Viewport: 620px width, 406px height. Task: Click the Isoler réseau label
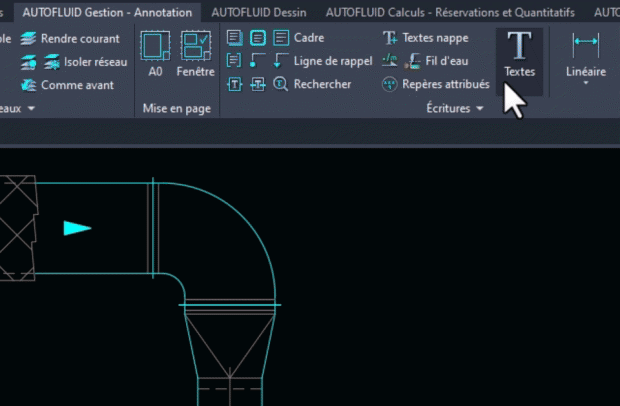(96, 62)
